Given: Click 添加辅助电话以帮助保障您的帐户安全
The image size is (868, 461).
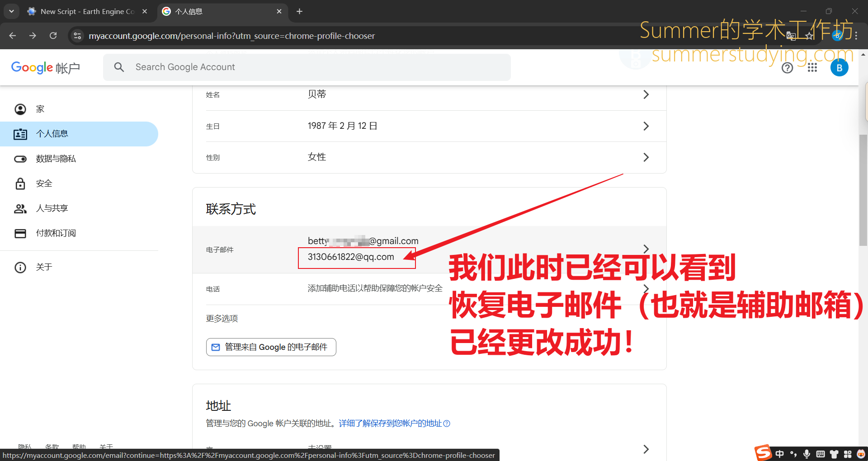Looking at the screenshot, I should (375, 288).
